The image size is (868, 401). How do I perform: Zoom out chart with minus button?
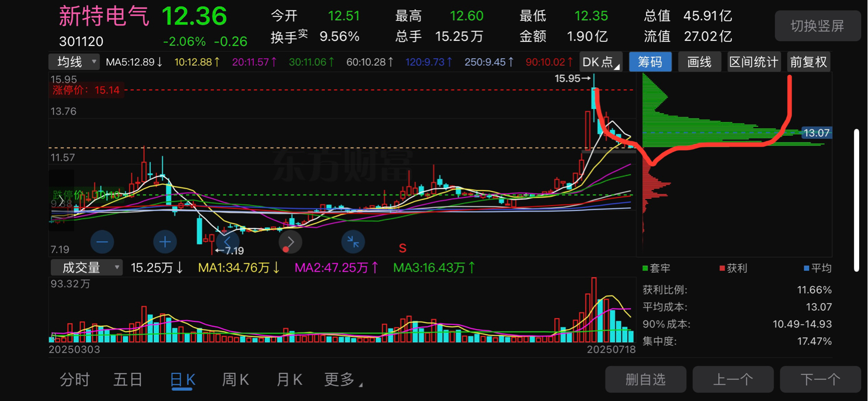(102, 242)
